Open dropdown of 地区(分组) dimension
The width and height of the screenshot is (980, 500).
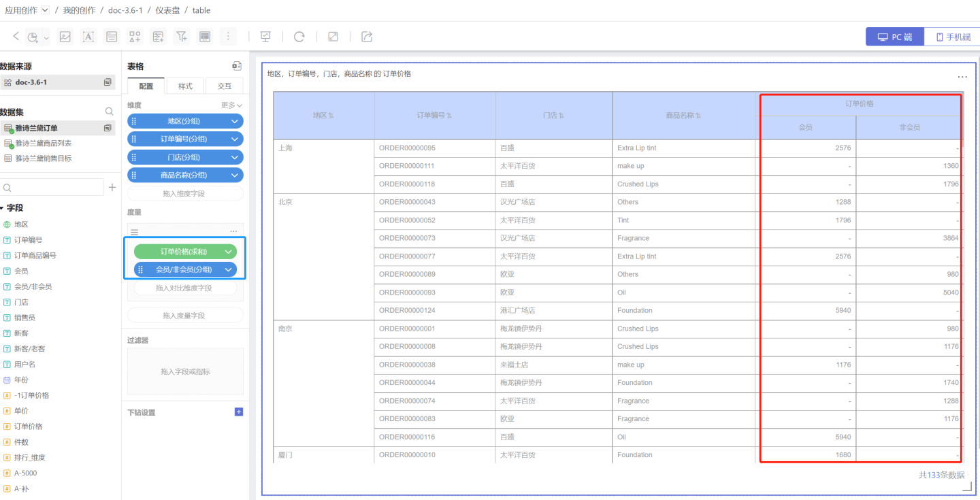pyautogui.click(x=234, y=121)
